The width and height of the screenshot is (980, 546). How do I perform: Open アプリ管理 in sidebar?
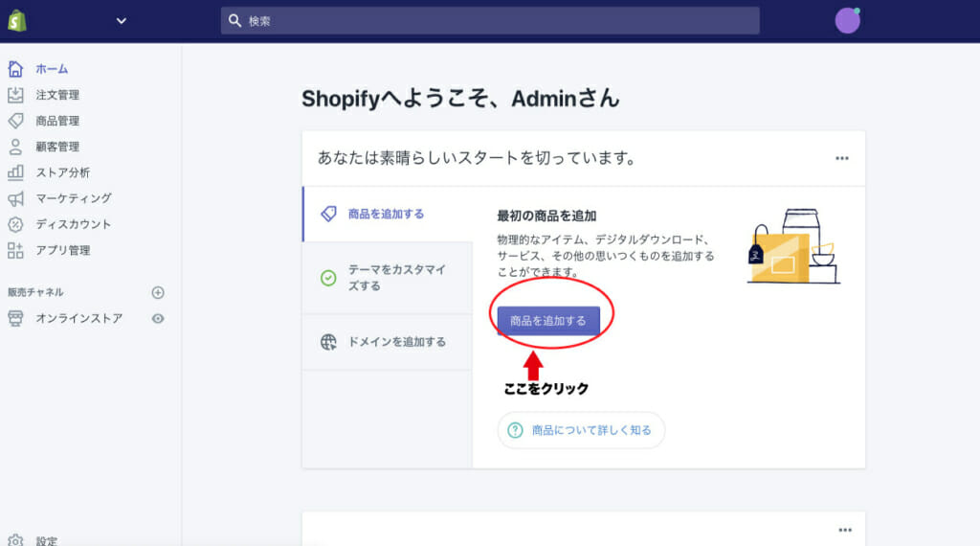pyautogui.click(x=62, y=250)
